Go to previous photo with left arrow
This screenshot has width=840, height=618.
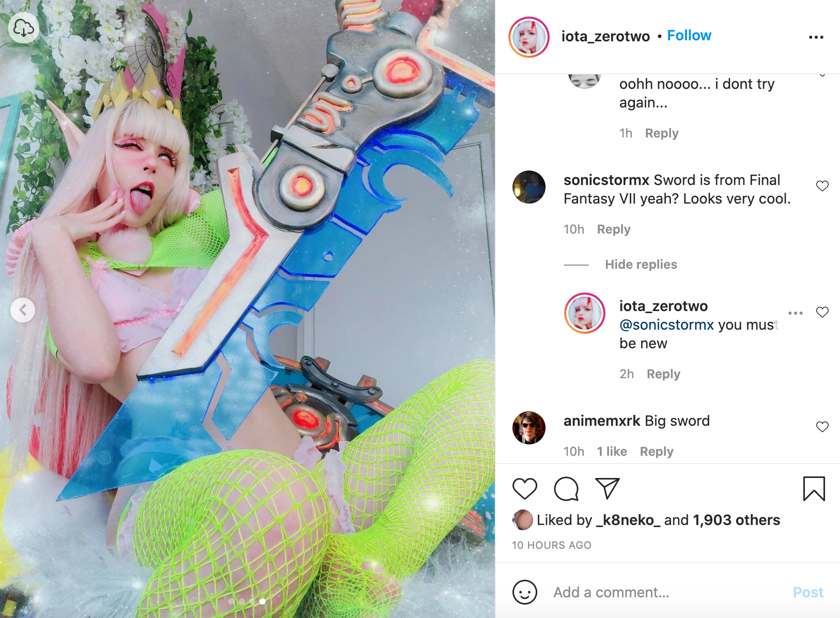coord(23,310)
